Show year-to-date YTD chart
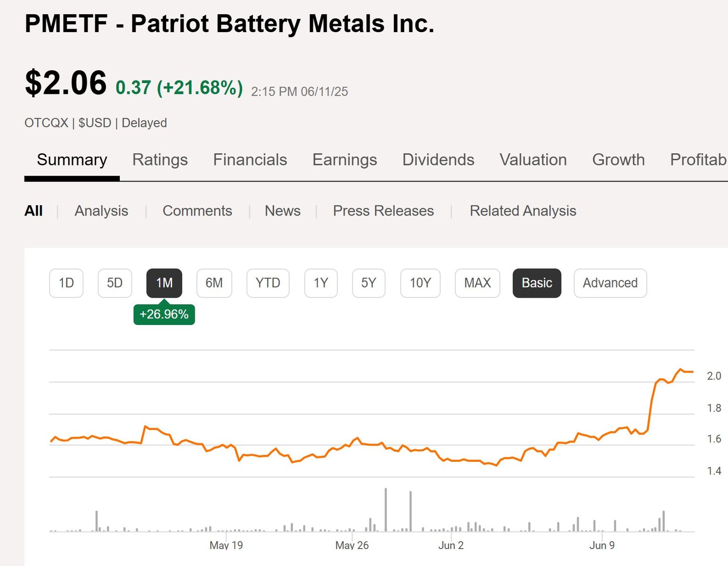Viewport: 728px width, 566px height. click(x=268, y=283)
